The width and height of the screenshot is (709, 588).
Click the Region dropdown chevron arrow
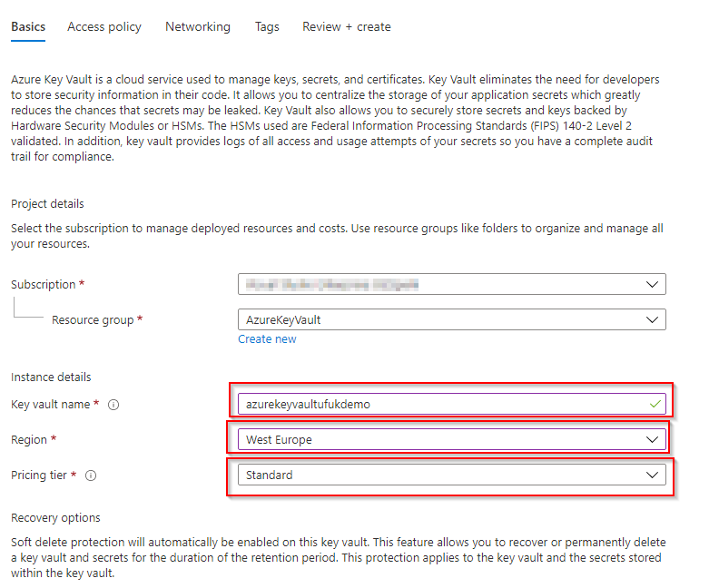pyautogui.click(x=652, y=439)
